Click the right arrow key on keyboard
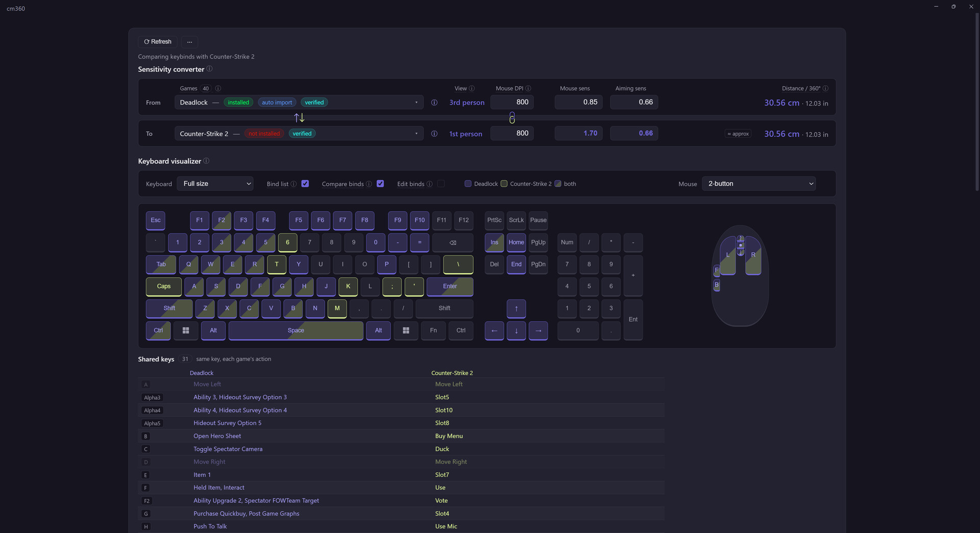 [538, 330]
